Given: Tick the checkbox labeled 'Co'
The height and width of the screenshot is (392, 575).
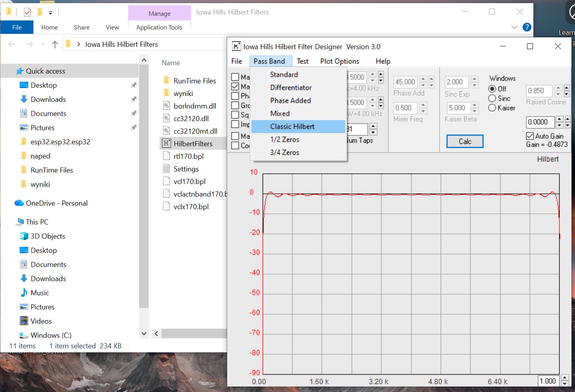Looking at the screenshot, I should pyautogui.click(x=235, y=145).
